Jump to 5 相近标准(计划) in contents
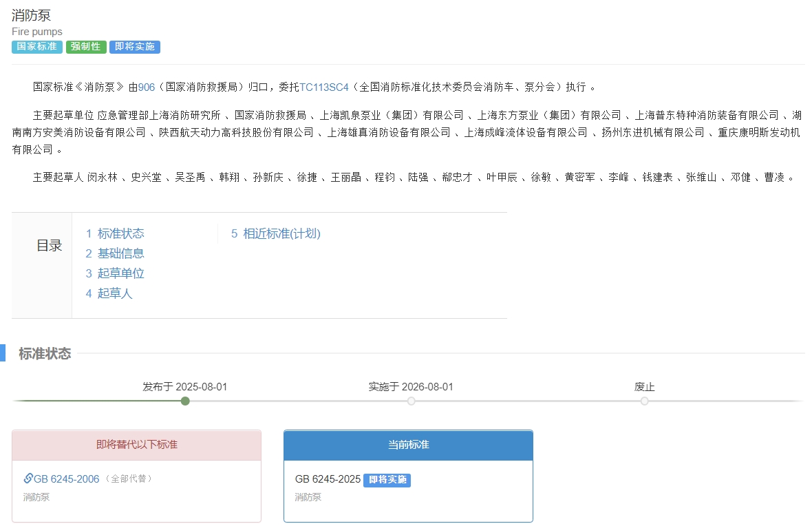The height and width of the screenshot is (526, 812). 275,233
